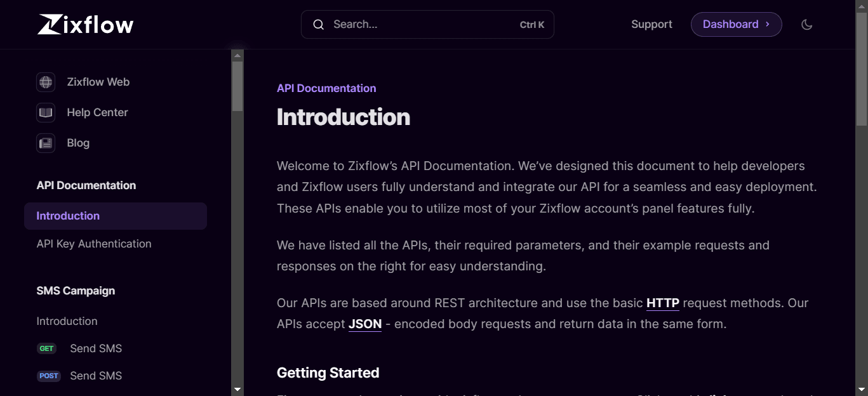This screenshot has width=868, height=396.
Task: Go to SMS Campaign Introduction
Action: [67, 321]
